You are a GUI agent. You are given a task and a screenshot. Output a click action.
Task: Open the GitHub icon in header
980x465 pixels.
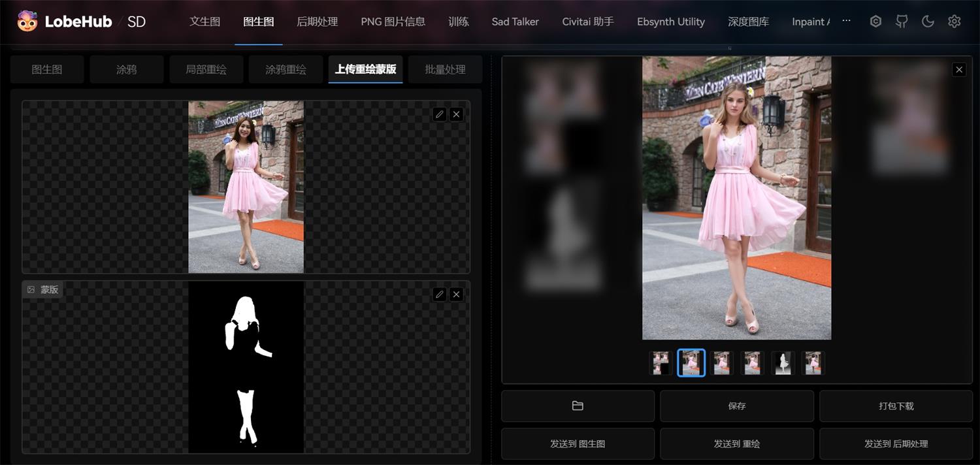(902, 22)
